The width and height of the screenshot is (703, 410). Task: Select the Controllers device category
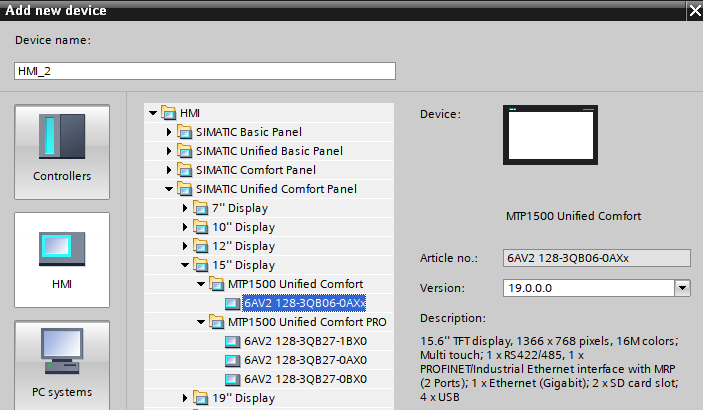[62, 152]
